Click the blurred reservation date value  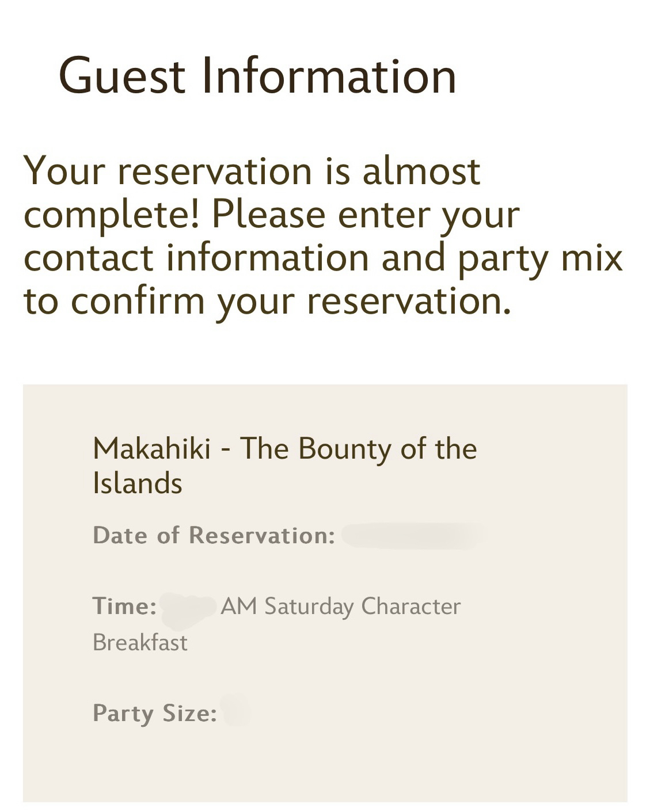pos(413,536)
